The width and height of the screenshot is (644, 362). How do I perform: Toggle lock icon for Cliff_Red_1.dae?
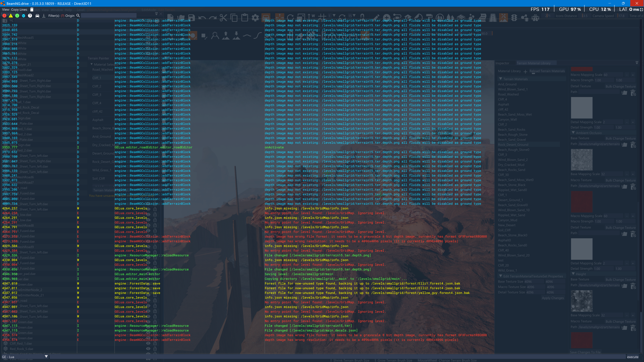[155, 343]
